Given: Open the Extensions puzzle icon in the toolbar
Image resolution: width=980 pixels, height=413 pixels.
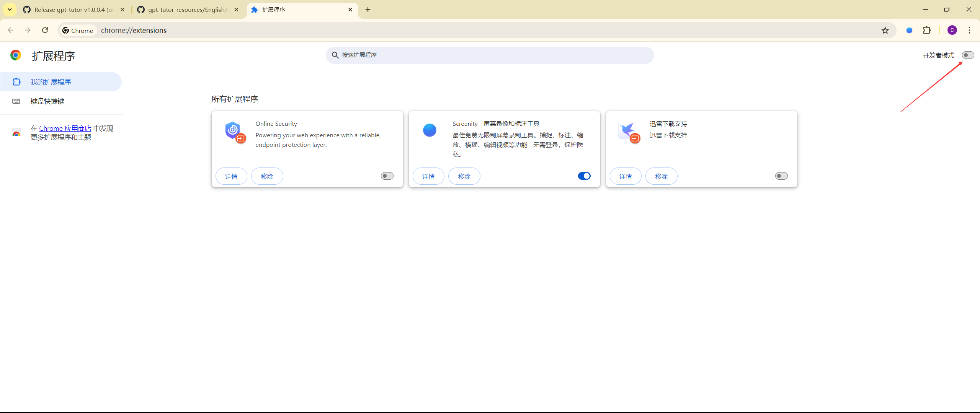Looking at the screenshot, I should 927,30.
